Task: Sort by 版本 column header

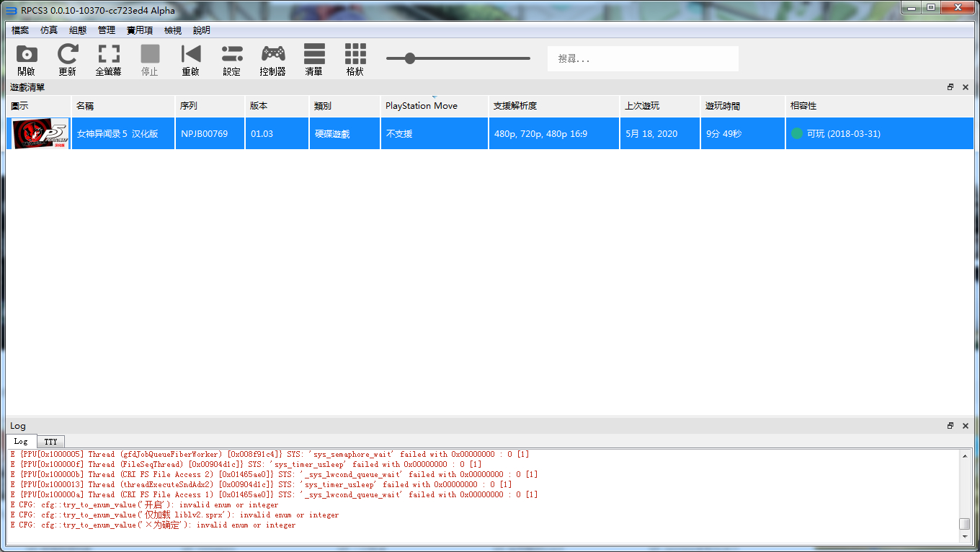Action: click(277, 106)
